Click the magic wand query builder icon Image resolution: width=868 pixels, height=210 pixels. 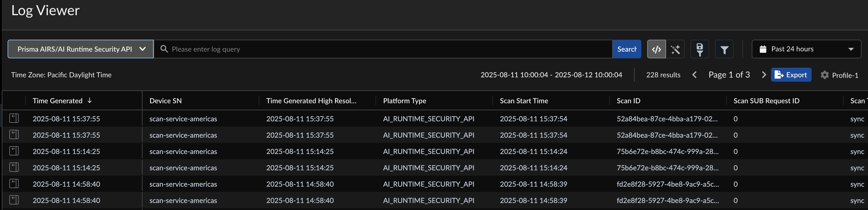[x=675, y=50]
